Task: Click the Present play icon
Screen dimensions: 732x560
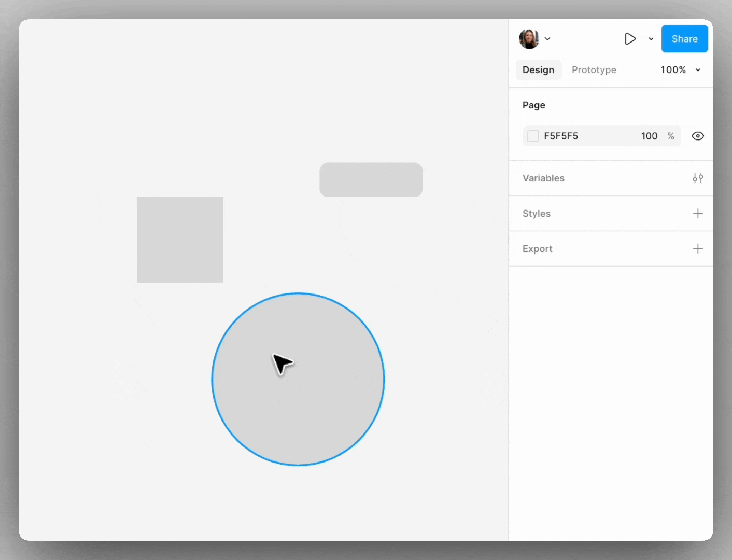Action: 630,39
